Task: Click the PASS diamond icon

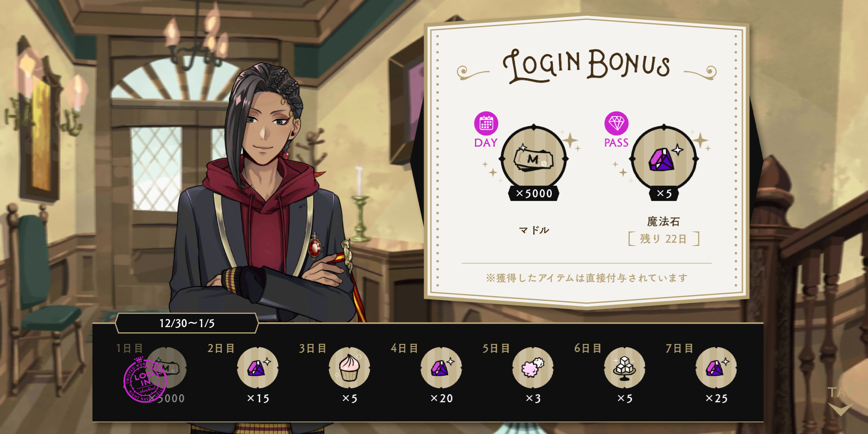Action: (x=616, y=123)
